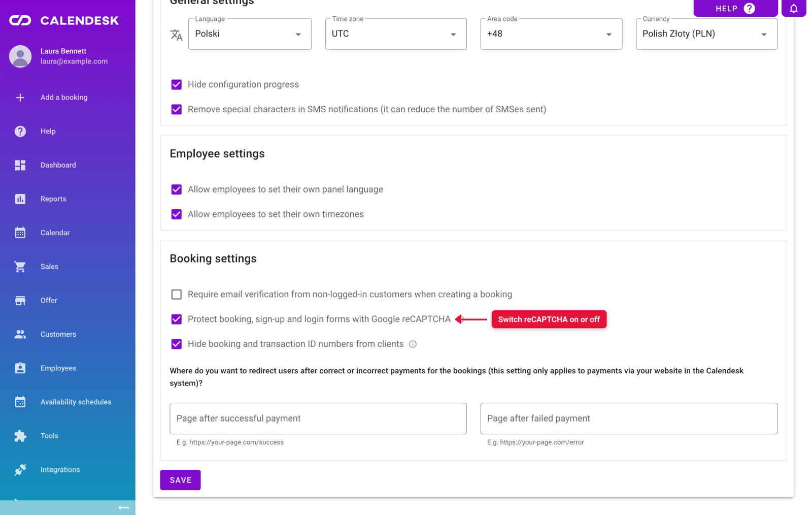Screen dimensions: 812x515
Task: Click the Help question mark icon in sidebar
Action: [x=20, y=132]
